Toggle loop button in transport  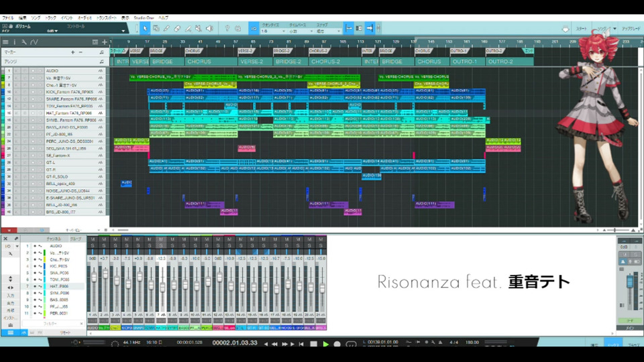point(351,344)
